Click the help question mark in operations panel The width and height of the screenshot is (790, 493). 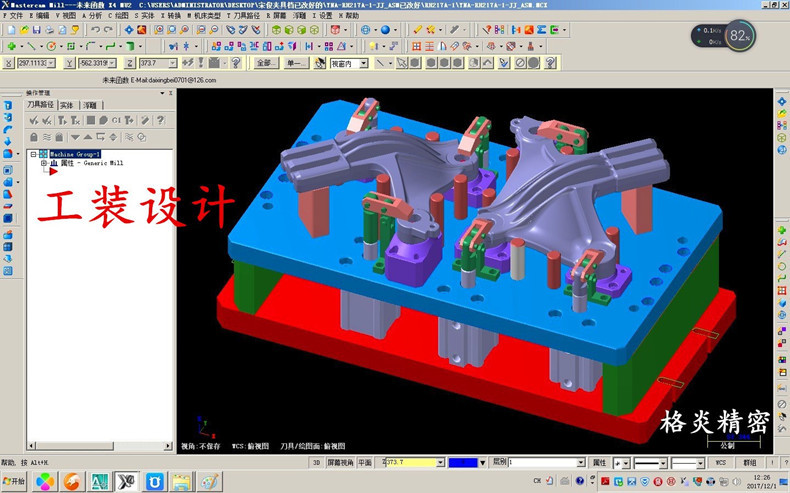160,121
